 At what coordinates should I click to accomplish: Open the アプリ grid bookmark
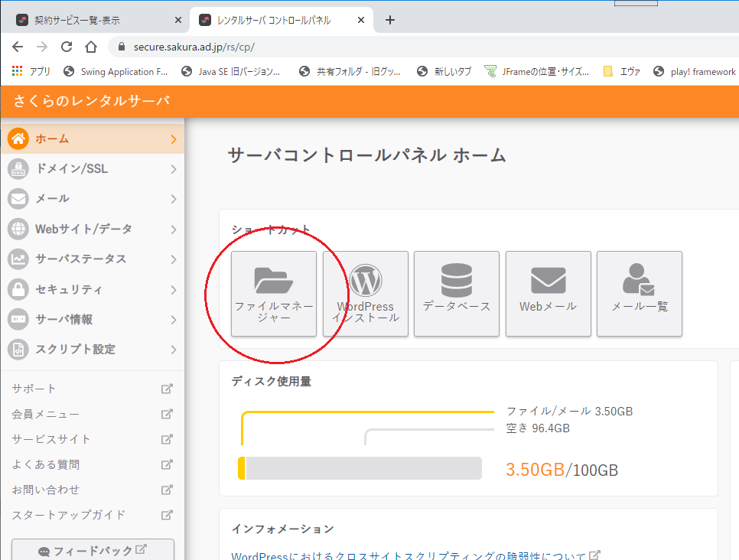coord(31,71)
